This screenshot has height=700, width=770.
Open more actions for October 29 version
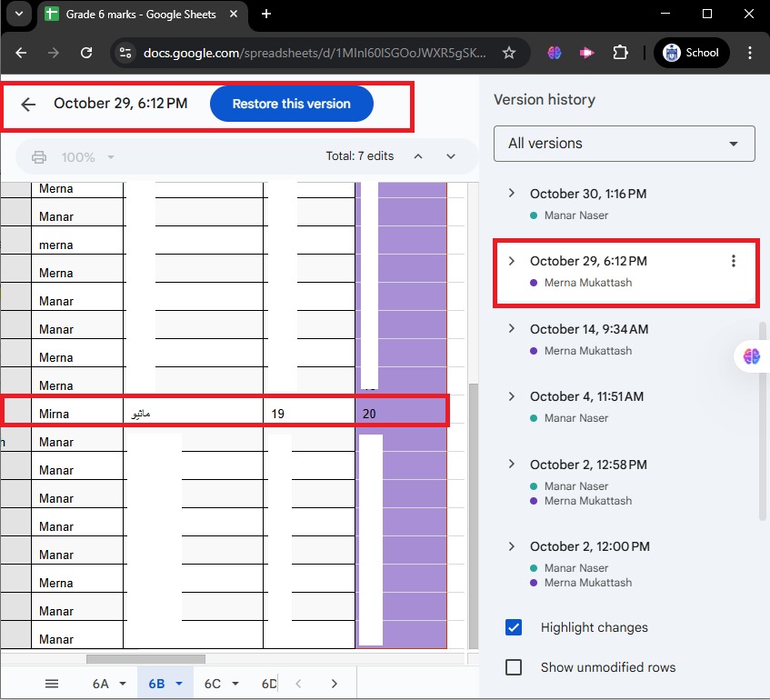coord(734,261)
